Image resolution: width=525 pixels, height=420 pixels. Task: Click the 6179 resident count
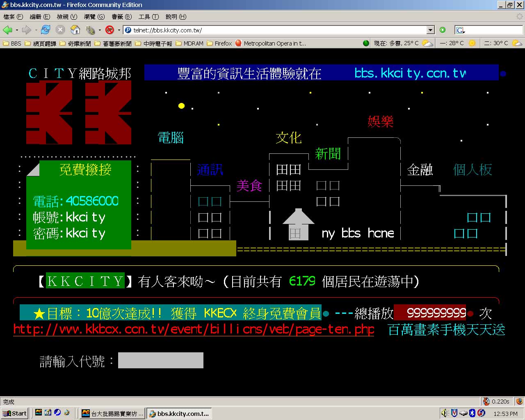pyautogui.click(x=302, y=281)
